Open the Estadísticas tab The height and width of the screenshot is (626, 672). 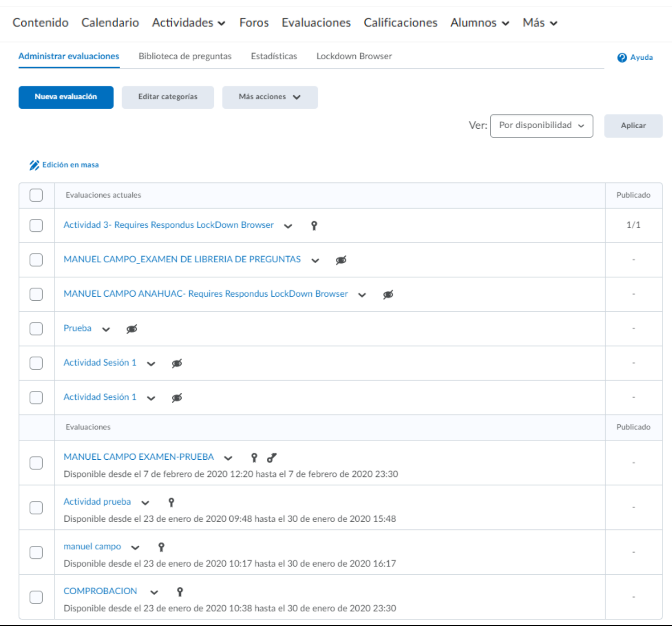tap(274, 56)
